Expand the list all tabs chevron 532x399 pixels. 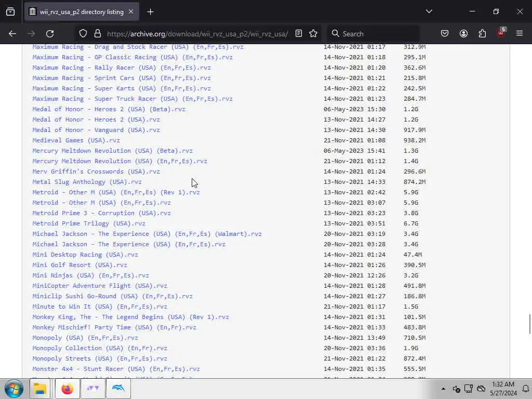pos(429,11)
